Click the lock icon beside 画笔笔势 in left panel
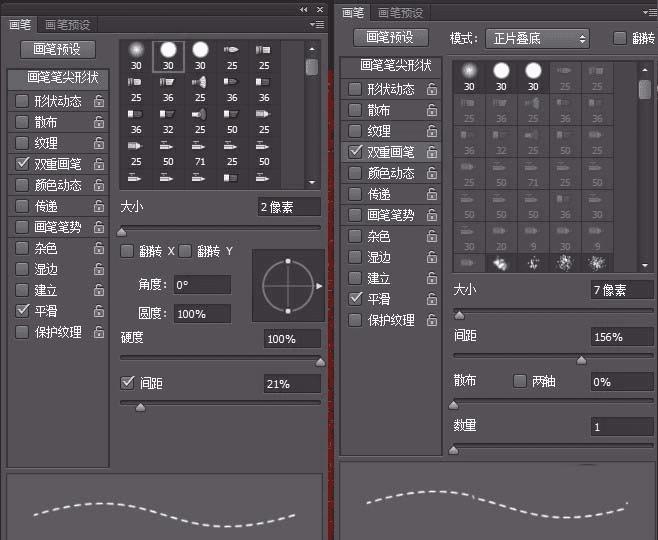This screenshot has width=658, height=540. [99, 227]
